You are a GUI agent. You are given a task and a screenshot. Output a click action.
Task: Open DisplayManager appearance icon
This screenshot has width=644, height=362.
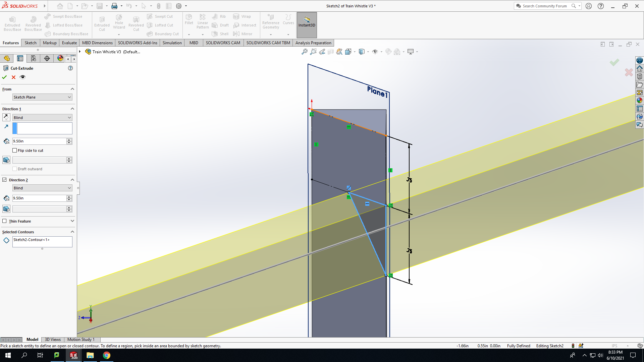60,58
